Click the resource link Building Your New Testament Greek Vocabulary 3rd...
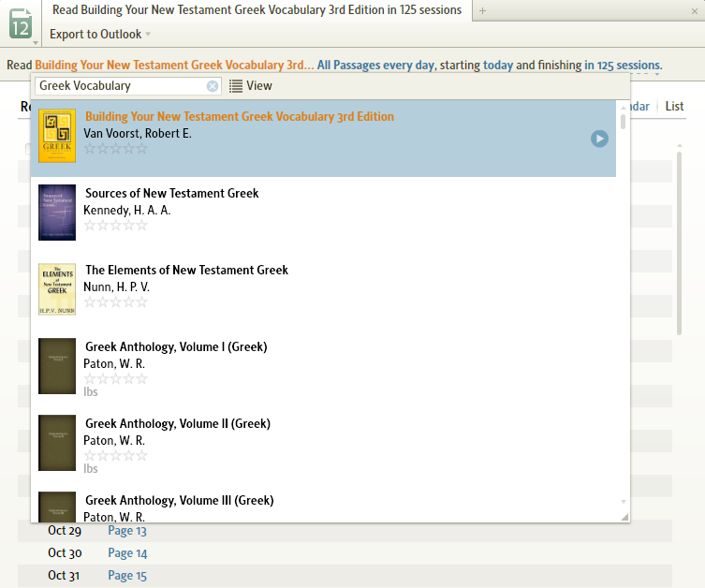This screenshot has height=588, width=705. [x=174, y=66]
